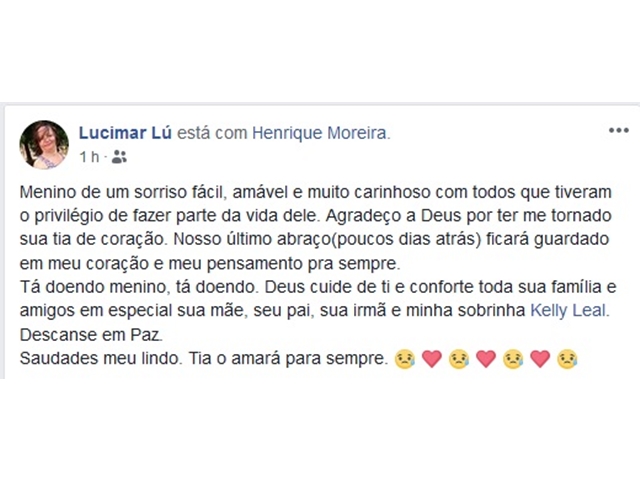Click the first crying face emoji
640x480 pixels.
tap(404, 359)
